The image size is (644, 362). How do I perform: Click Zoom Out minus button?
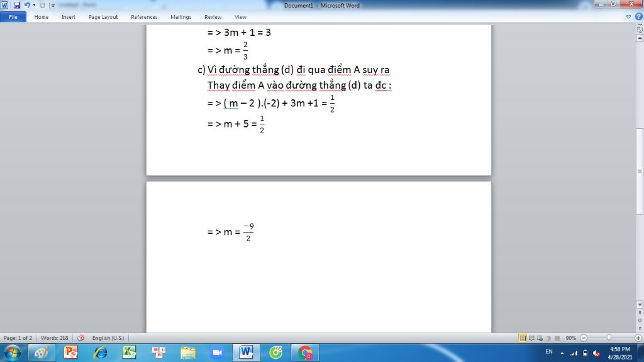(584, 338)
